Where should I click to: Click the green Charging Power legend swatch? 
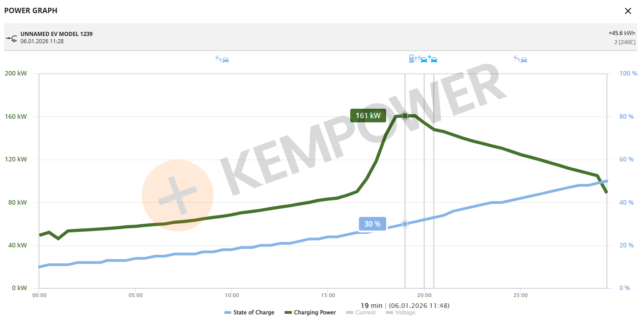(x=288, y=312)
